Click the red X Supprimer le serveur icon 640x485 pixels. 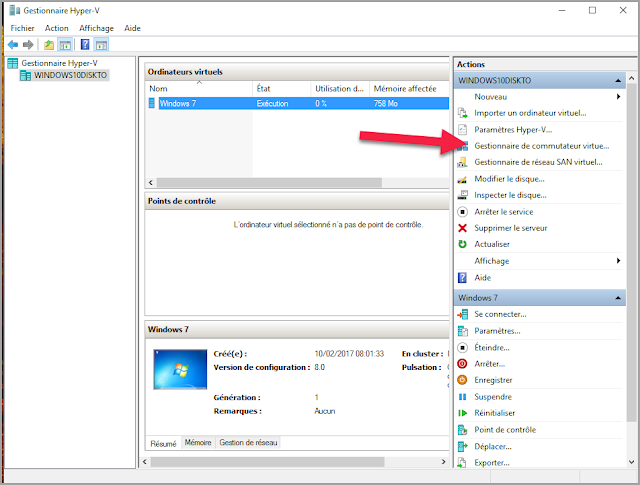pyautogui.click(x=462, y=228)
